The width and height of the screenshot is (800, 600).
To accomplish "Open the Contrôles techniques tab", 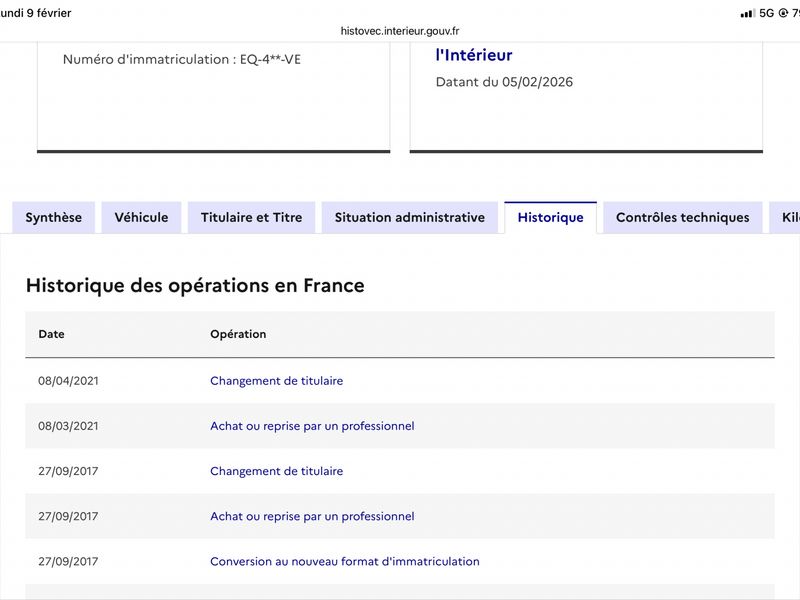I will [x=683, y=218].
